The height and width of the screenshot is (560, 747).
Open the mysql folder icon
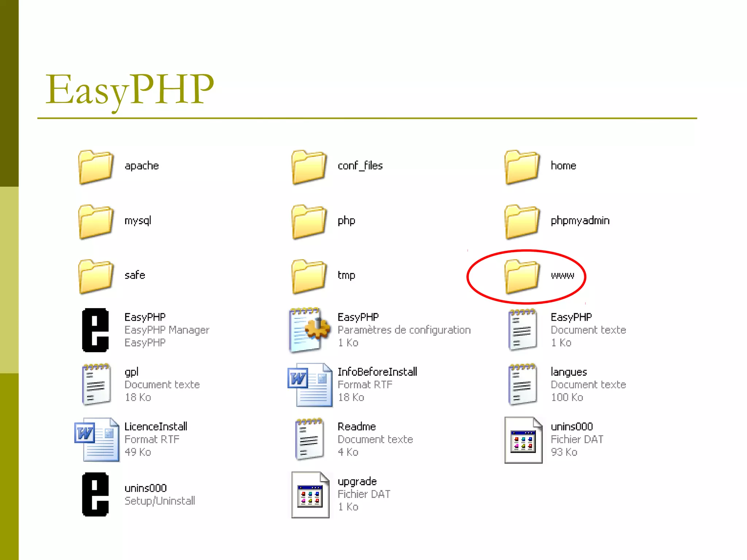click(x=96, y=221)
